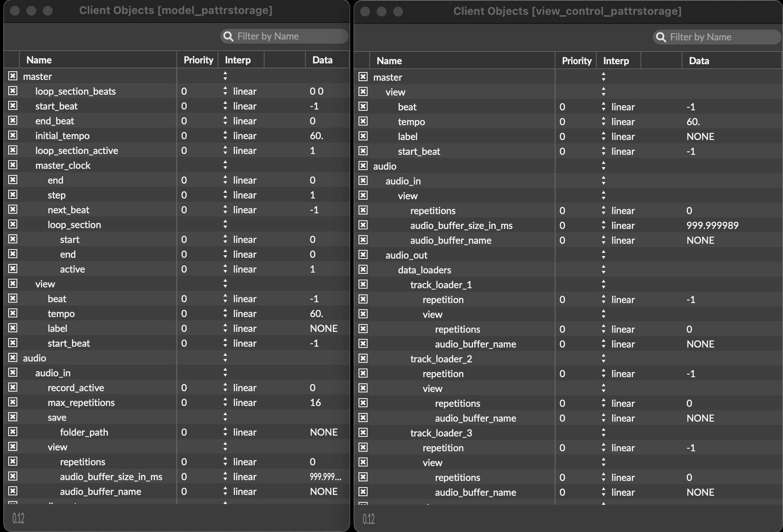Viewport: 783px width, 532px height.
Task: Click the start_beat row in view_control window
Action: [x=568, y=151]
